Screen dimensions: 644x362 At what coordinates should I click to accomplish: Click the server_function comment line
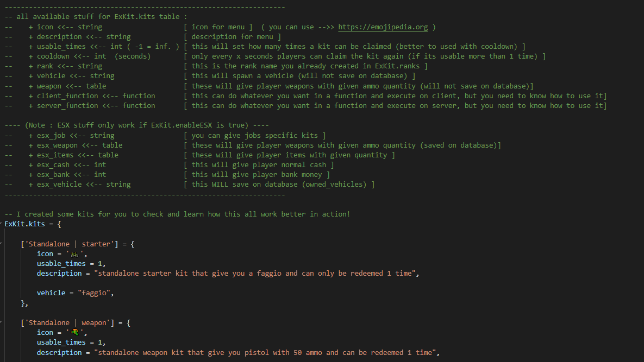coord(305,106)
